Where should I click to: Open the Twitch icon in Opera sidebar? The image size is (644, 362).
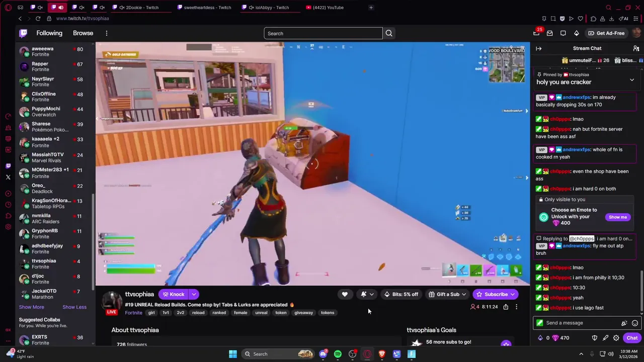[8, 166]
